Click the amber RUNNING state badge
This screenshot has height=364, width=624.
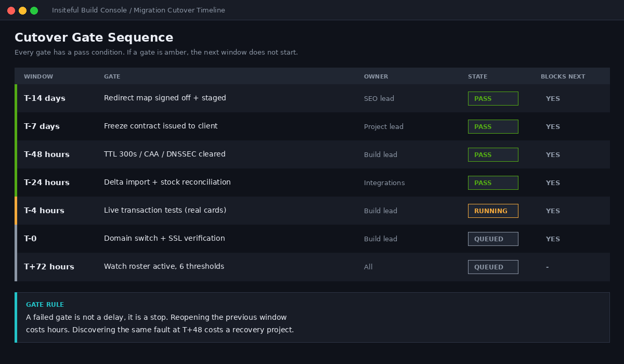493,211
